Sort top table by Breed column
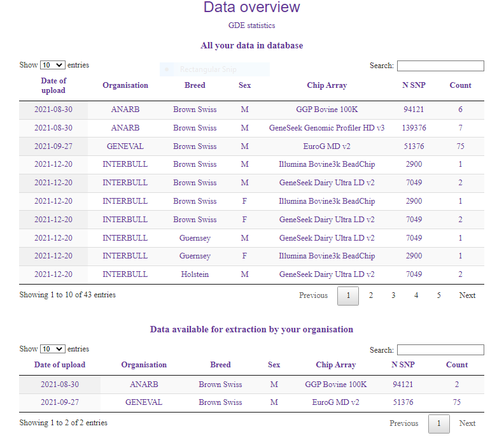Screen dimensions: 504x445 click(195, 85)
